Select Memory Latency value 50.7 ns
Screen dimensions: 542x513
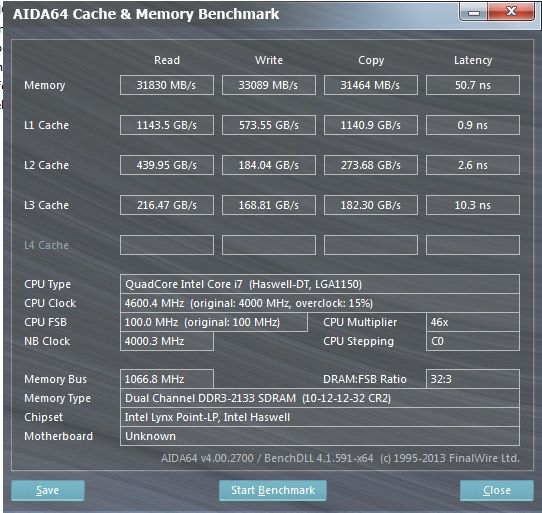[x=473, y=85]
